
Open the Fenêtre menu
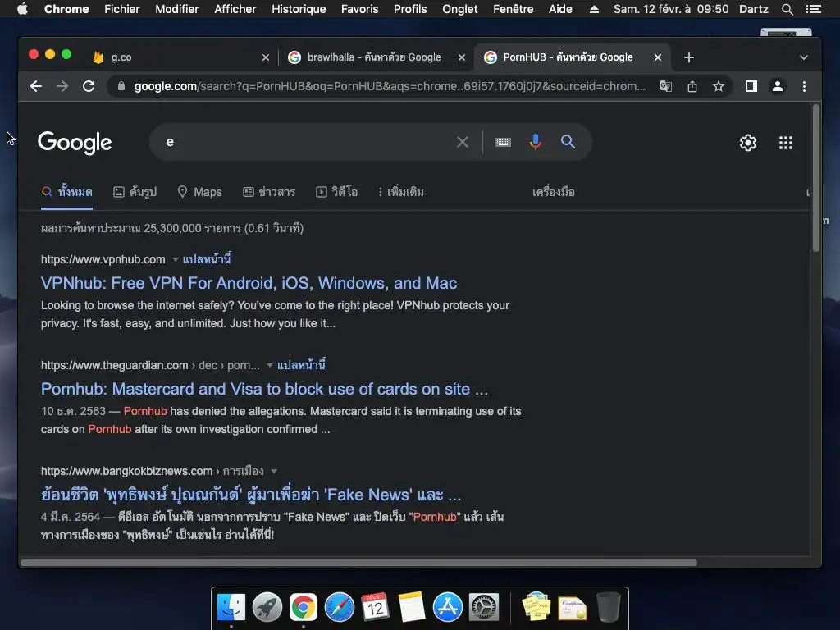point(513,9)
